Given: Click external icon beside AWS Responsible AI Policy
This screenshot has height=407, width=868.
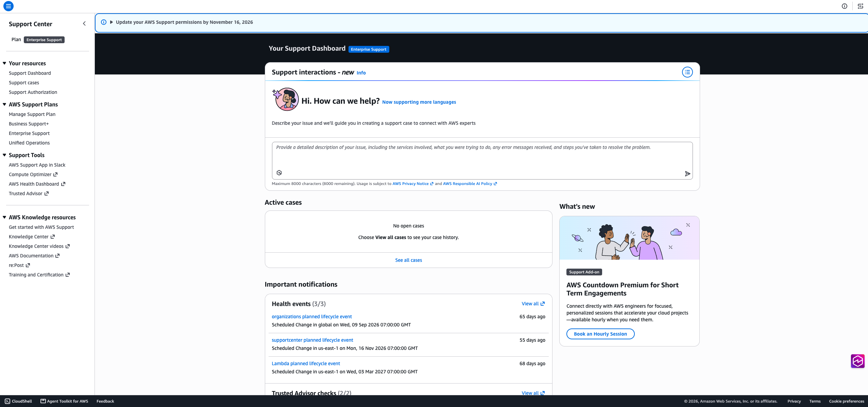Looking at the screenshot, I should [495, 184].
